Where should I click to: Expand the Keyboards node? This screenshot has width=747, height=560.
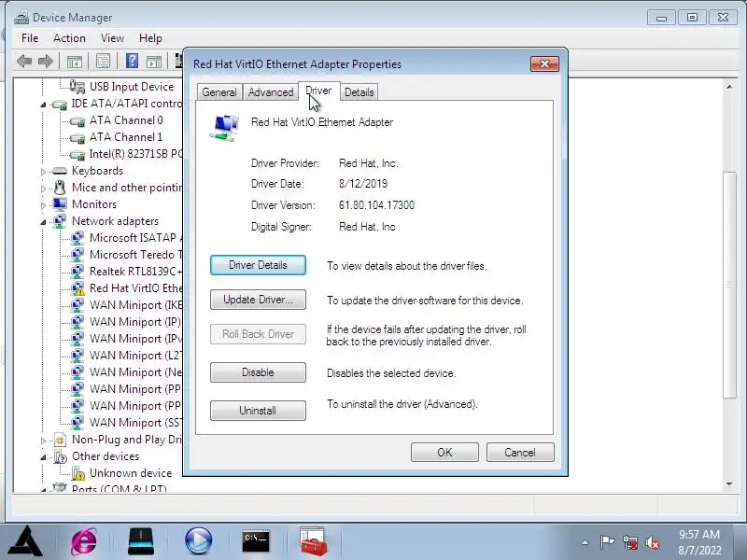pos(43,172)
